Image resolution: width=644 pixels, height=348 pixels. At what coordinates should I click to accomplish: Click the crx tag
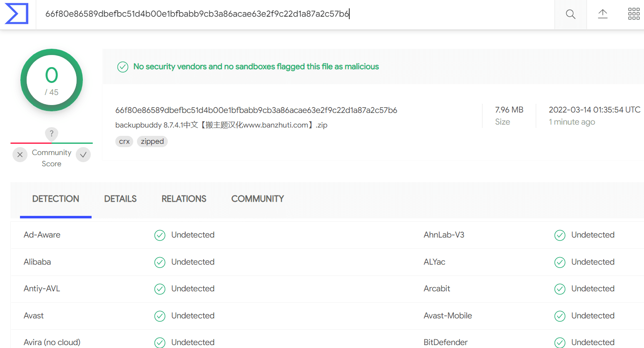point(124,142)
